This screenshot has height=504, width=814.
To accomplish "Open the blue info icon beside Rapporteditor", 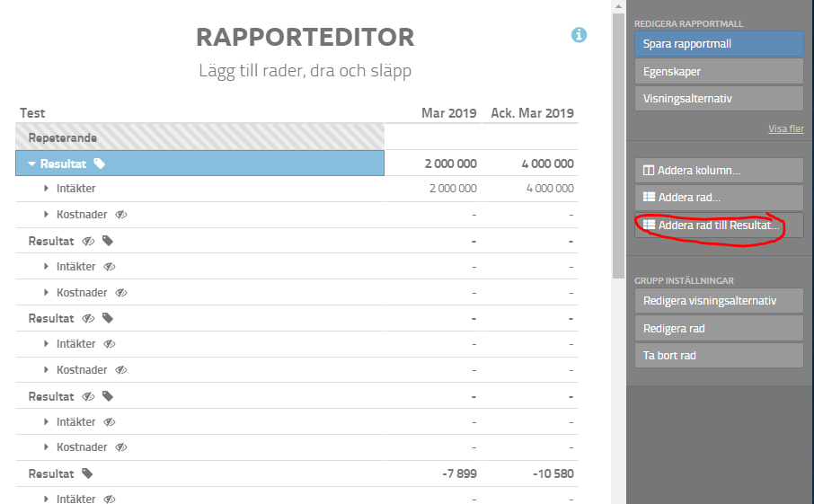I will [x=579, y=35].
